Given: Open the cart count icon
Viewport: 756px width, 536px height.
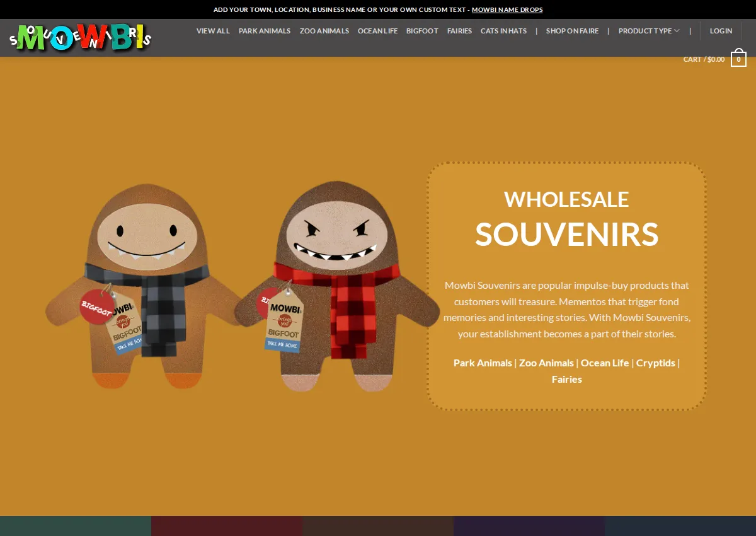Looking at the screenshot, I should pyautogui.click(x=738, y=59).
